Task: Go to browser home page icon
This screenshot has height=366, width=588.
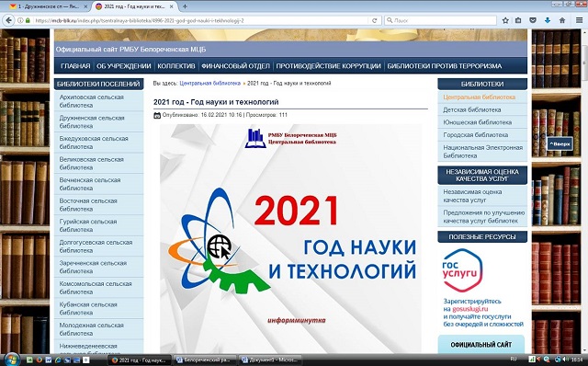Action: (562, 20)
